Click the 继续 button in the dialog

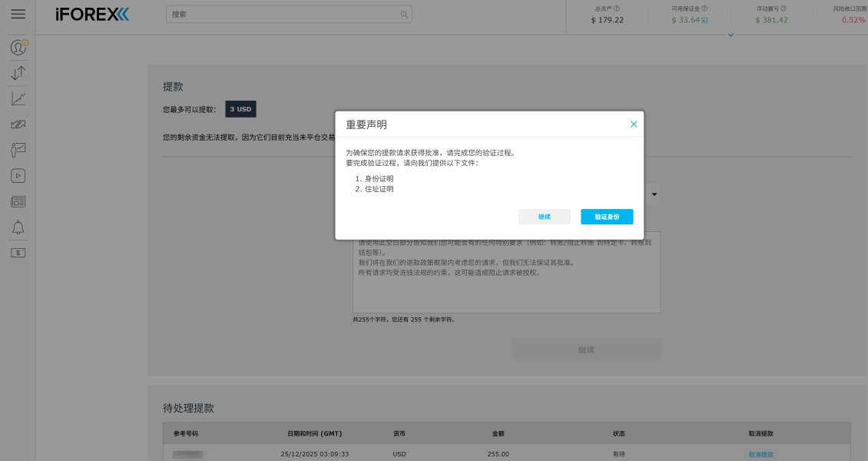click(x=544, y=217)
